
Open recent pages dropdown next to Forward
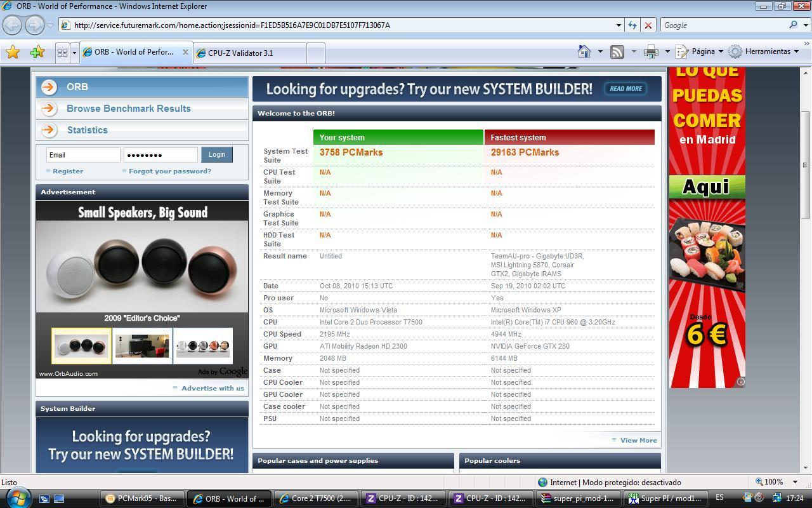tap(50, 25)
